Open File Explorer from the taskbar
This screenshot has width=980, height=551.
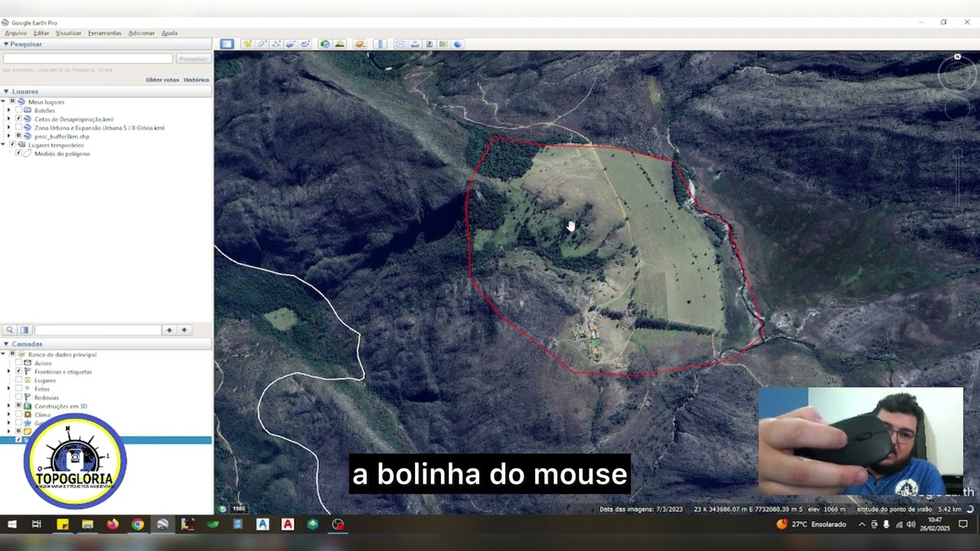pyautogui.click(x=87, y=524)
